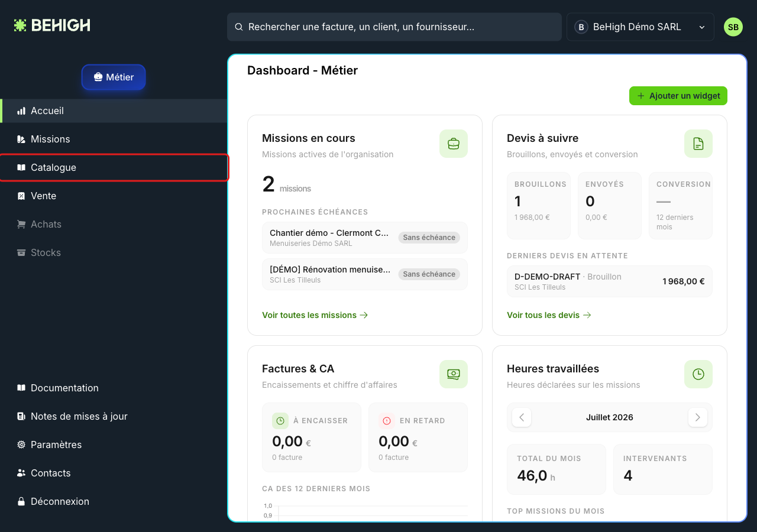The image size is (757, 532).
Task: Open Documentation from the sidebar
Action: (114, 388)
